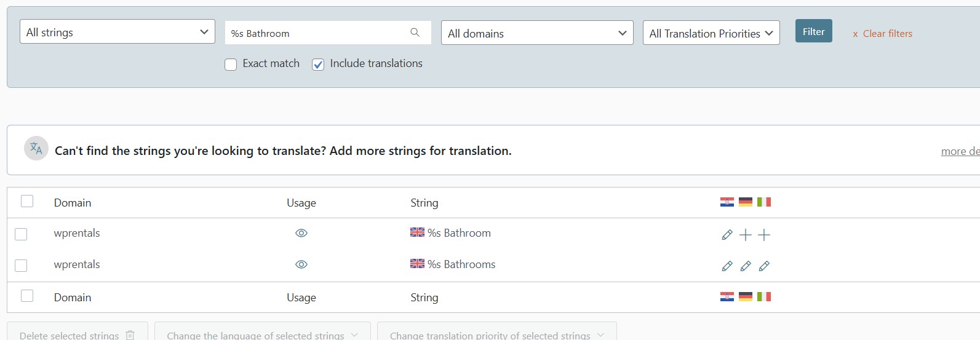Click the translation icon beside help message
This screenshot has width=980, height=340.
click(x=36, y=148)
